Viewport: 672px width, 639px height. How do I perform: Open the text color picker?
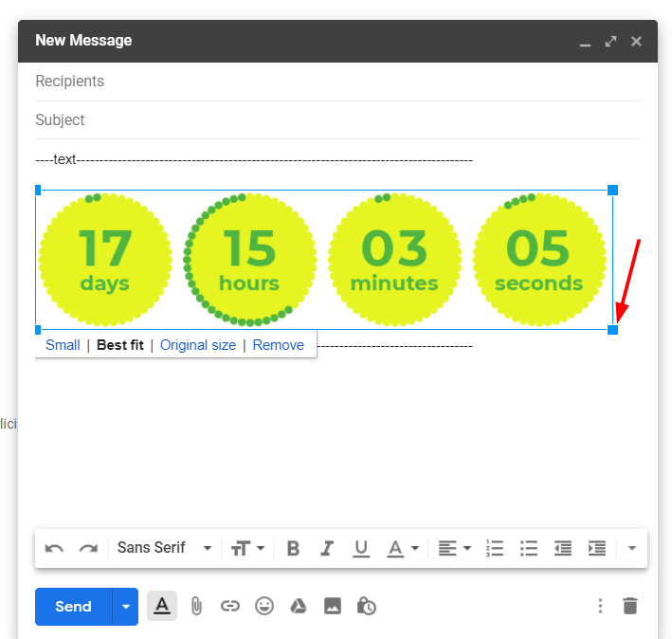[402, 548]
